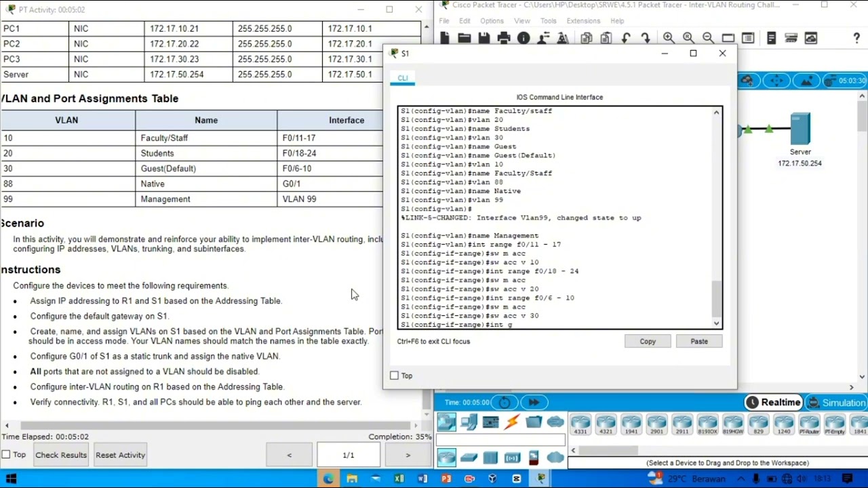Click the Power Cycle Devices icon
The image size is (868, 488).
[x=505, y=403]
